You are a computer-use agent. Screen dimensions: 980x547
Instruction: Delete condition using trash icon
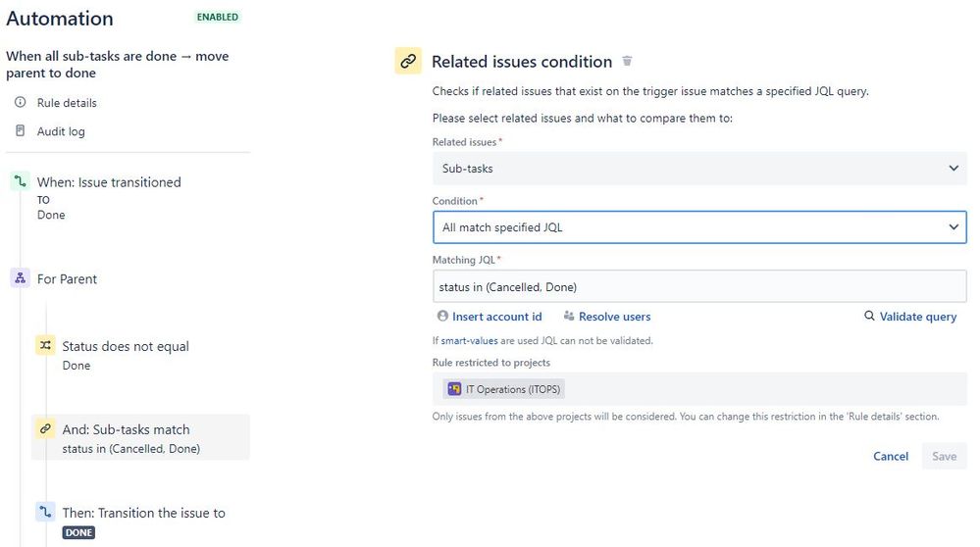pyautogui.click(x=627, y=61)
